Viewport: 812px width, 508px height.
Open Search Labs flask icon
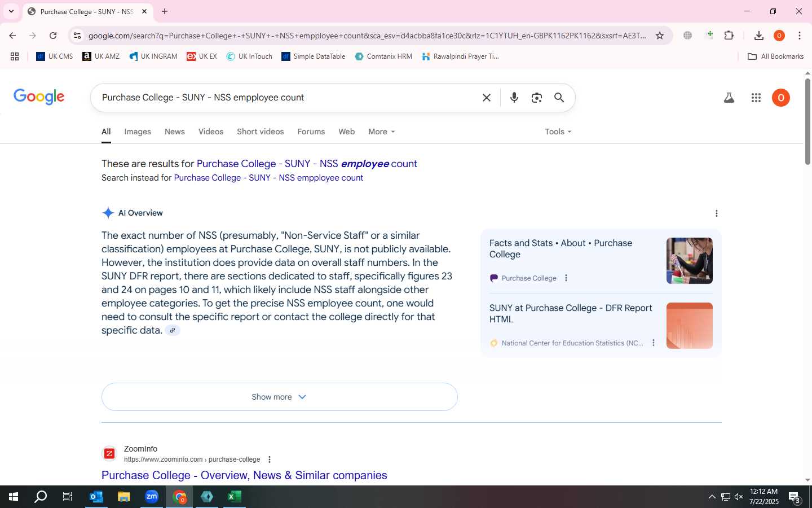(x=729, y=98)
